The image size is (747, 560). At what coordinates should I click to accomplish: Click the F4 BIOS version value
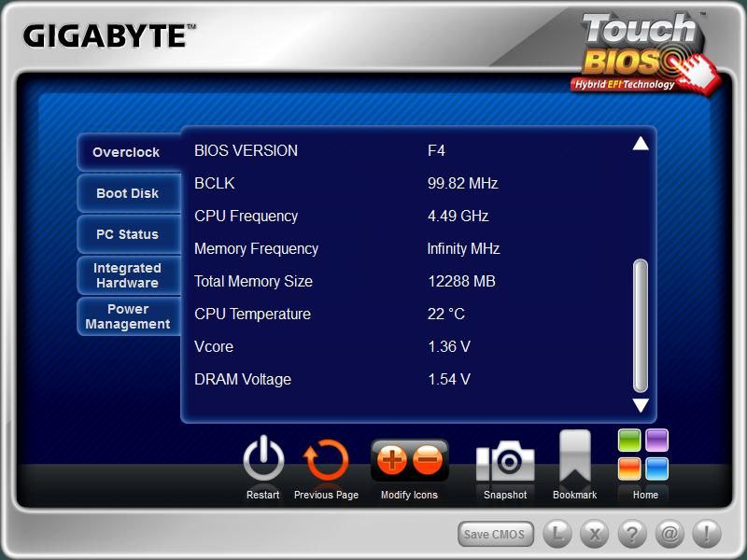tap(436, 150)
